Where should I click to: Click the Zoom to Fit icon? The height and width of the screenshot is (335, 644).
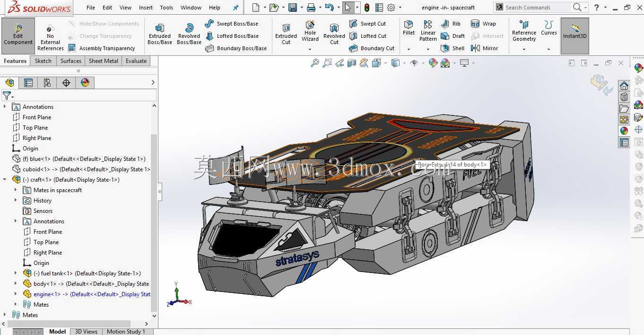[315, 63]
